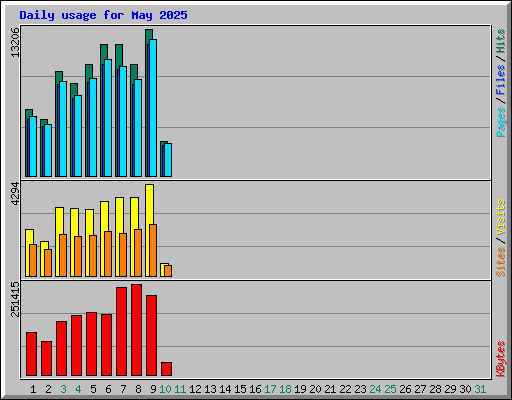512x400 pixels.
Task: Select day "23" on the x-axis
Action: coord(360,389)
